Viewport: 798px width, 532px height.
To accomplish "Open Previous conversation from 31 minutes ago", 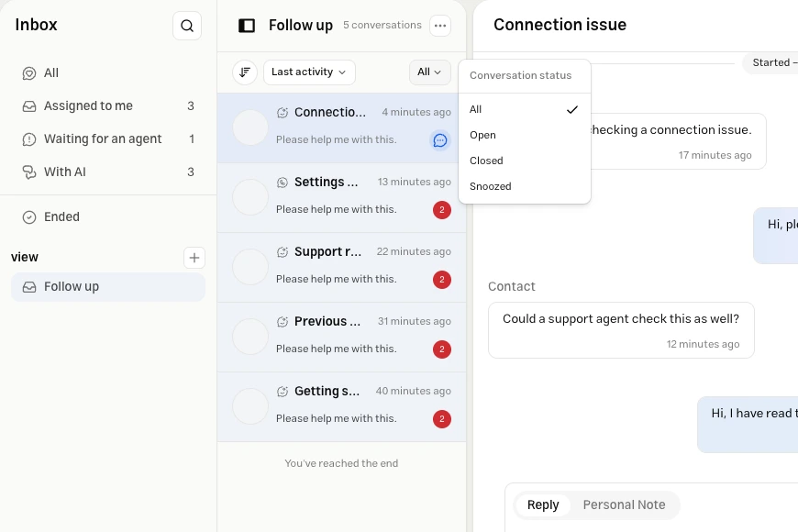I will (341, 337).
